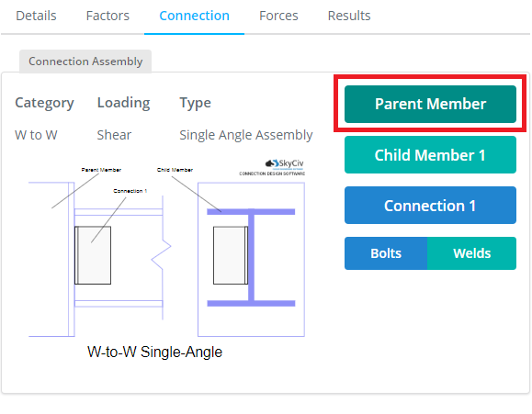This screenshot has width=532, height=414.
Task: Select the Bolts option
Action: coord(386,253)
